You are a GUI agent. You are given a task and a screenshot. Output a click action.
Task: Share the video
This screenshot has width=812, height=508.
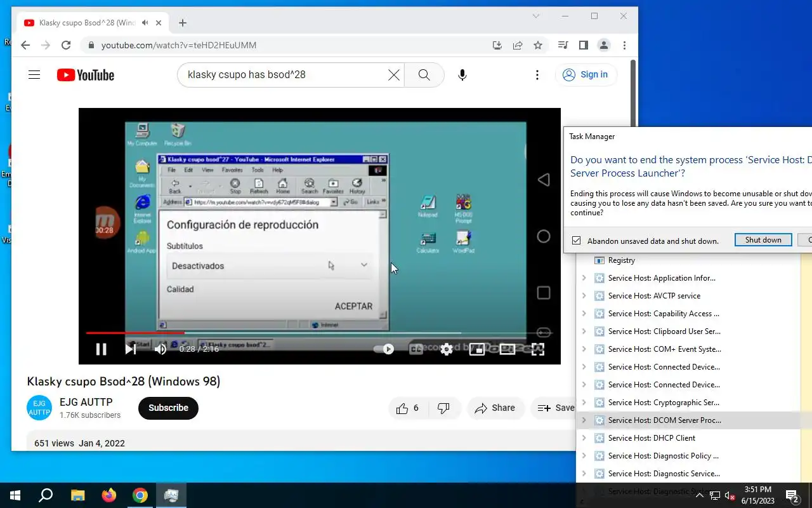(x=495, y=408)
